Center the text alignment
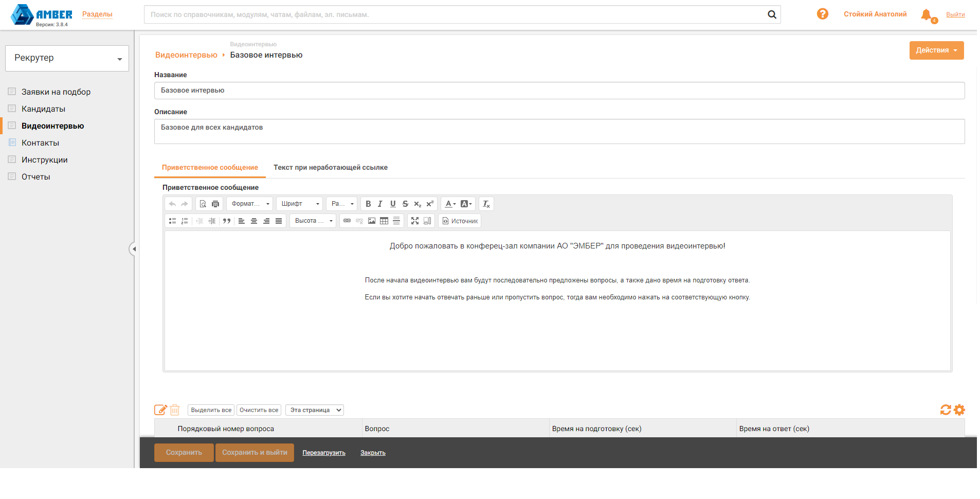This screenshot has width=980, height=499. coord(254,221)
